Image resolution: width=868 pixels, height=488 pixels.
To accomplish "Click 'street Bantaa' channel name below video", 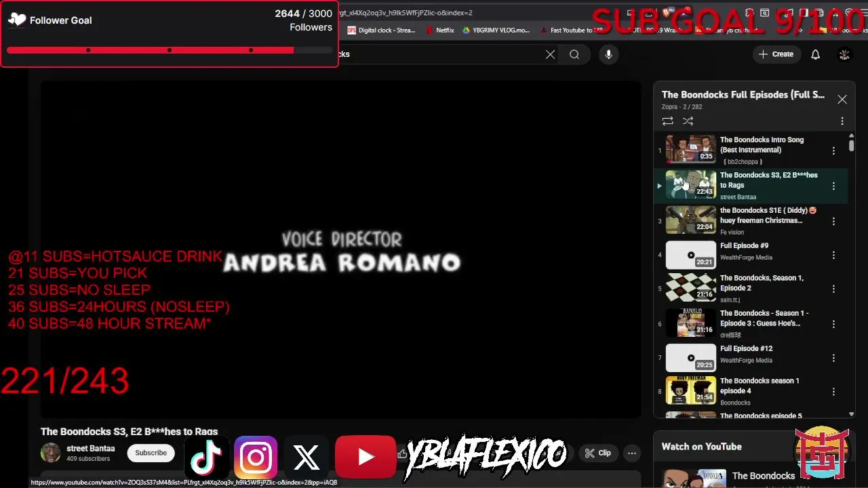I will [91, 449].
